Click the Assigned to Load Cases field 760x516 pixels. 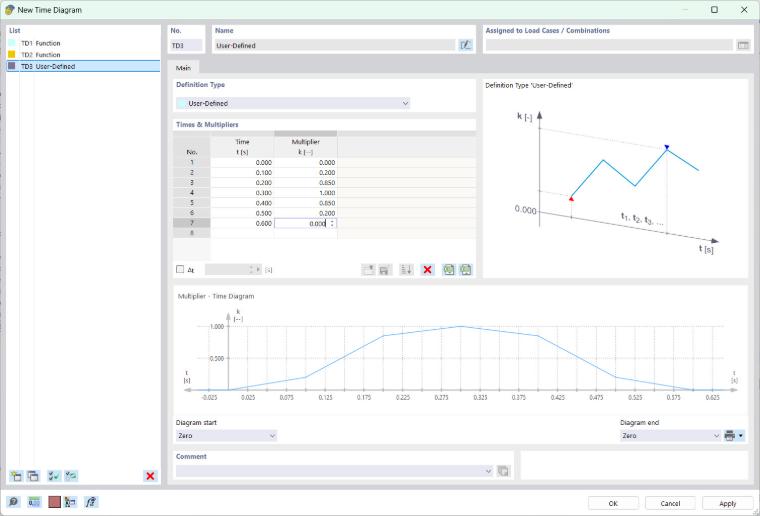coord(609,45)
